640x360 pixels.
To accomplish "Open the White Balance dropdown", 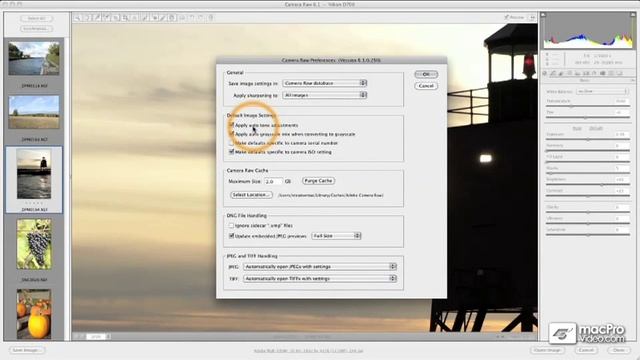I will [x=602, y=91].
